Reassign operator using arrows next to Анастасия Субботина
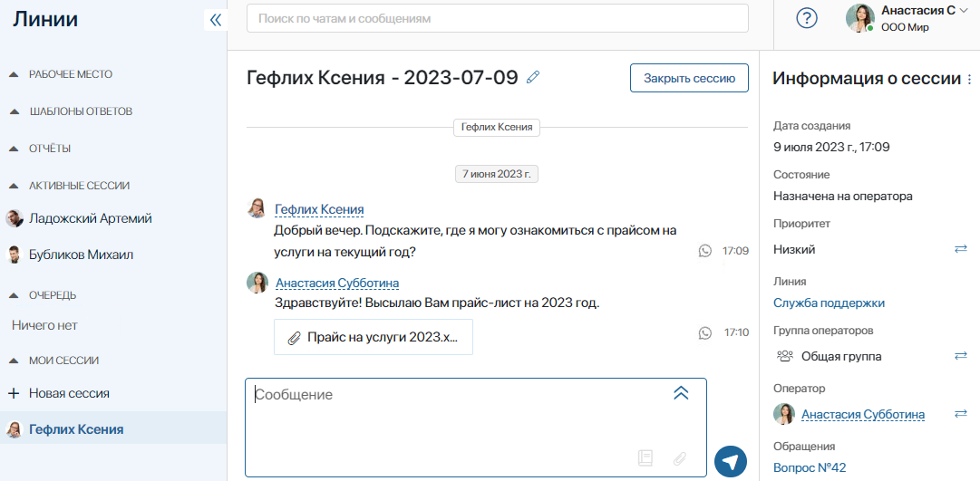Screen dimensions: 980x481 pyautogui.click(x=961, y=414)
